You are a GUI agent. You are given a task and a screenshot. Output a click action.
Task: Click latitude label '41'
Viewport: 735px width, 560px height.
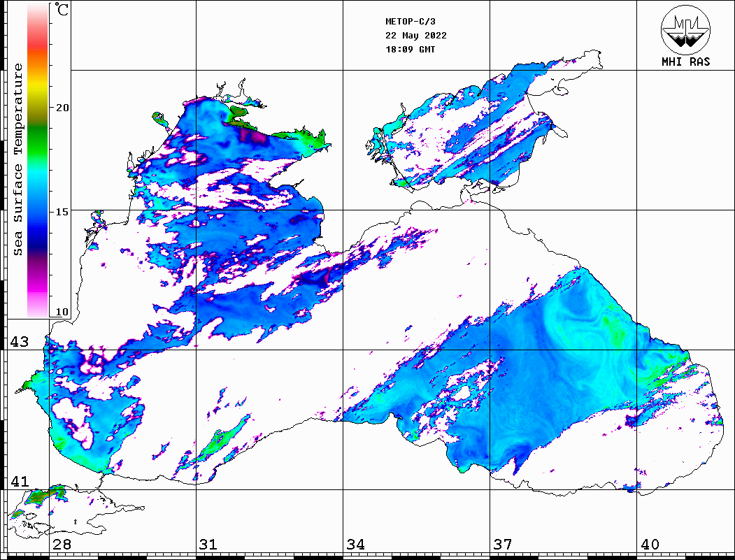(x=20, y=481)
